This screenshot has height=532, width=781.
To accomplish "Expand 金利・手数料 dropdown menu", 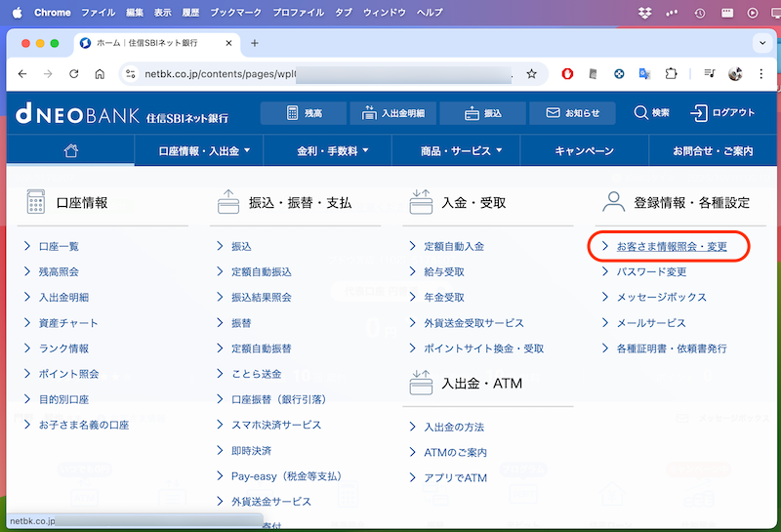I will point(334,151).
